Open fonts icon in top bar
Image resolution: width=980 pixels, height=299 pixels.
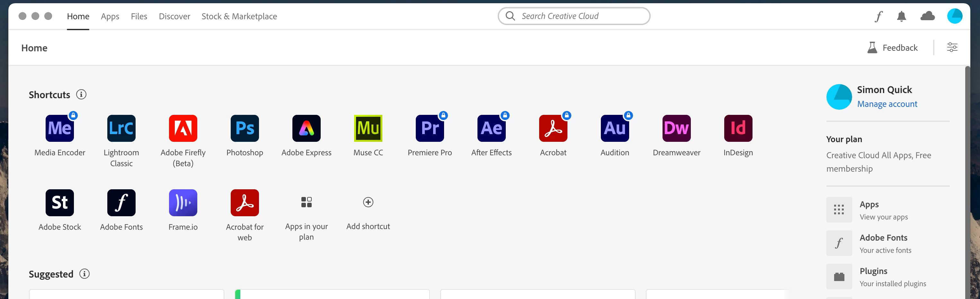click(x=878, y=16)
